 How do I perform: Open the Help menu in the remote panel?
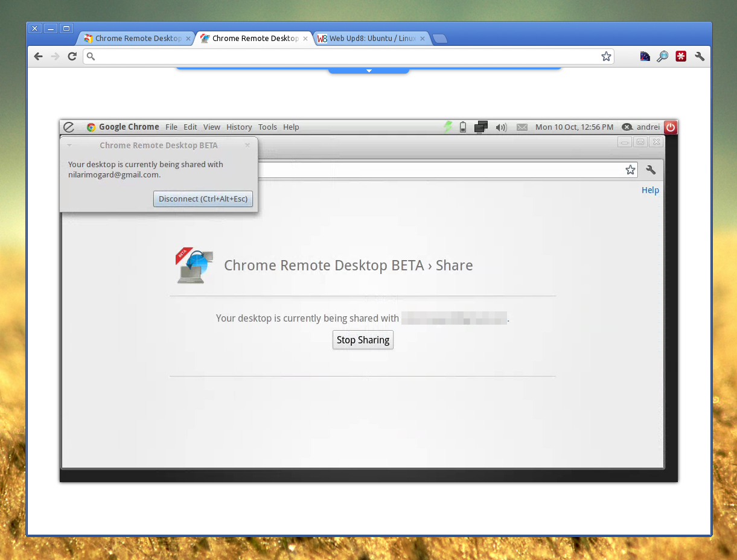tap(291, 127)
